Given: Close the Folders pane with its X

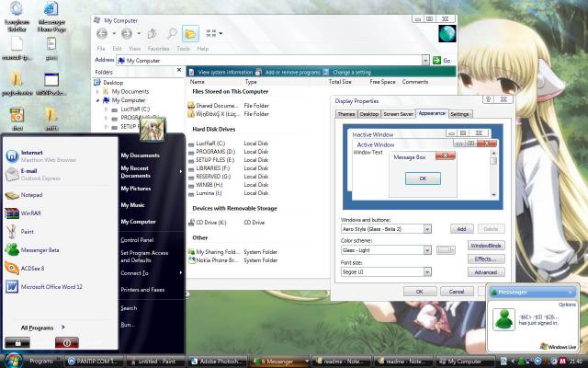Looking at the screenshot, I should 179,70.
